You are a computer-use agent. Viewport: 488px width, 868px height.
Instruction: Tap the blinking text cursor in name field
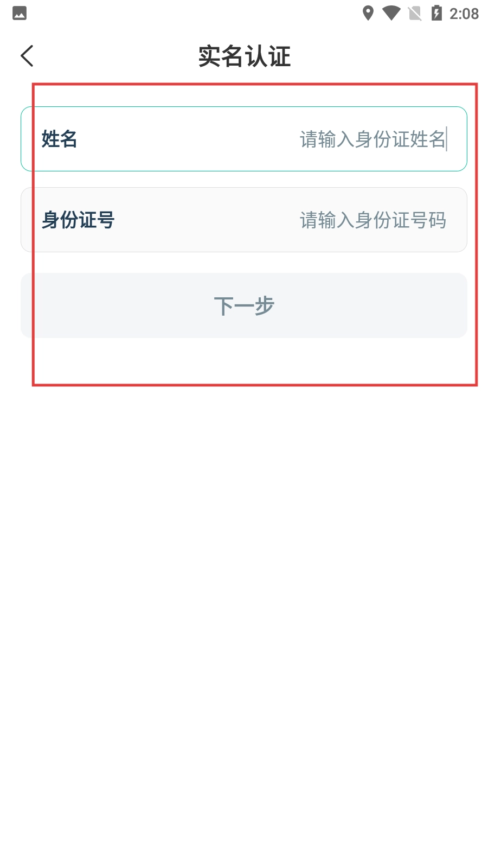point(447,139)
